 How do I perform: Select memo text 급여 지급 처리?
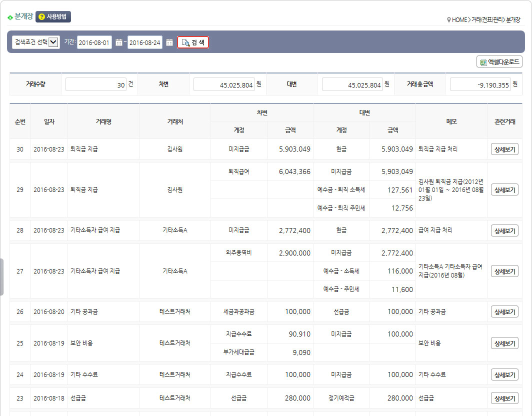(435, 230)
